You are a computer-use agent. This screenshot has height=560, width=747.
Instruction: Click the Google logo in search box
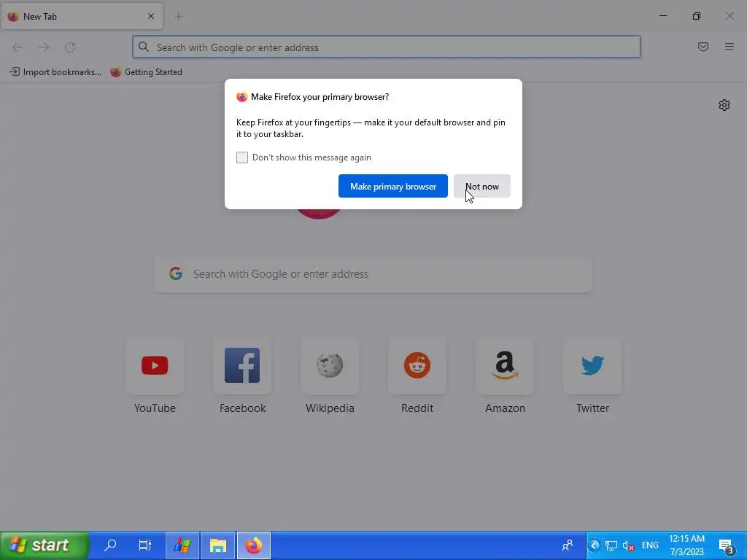click(x=176, y=273)
